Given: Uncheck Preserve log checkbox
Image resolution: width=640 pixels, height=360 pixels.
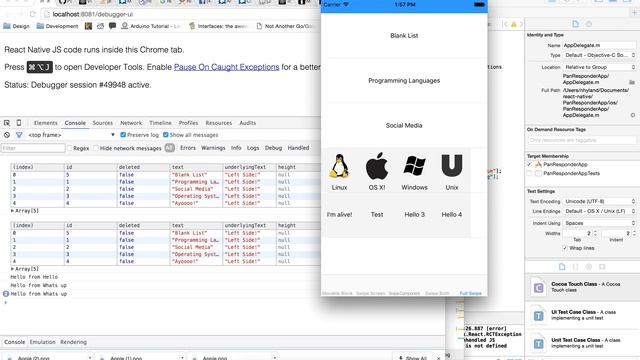Looking at the screenshot, I should [x=123, y=135].
